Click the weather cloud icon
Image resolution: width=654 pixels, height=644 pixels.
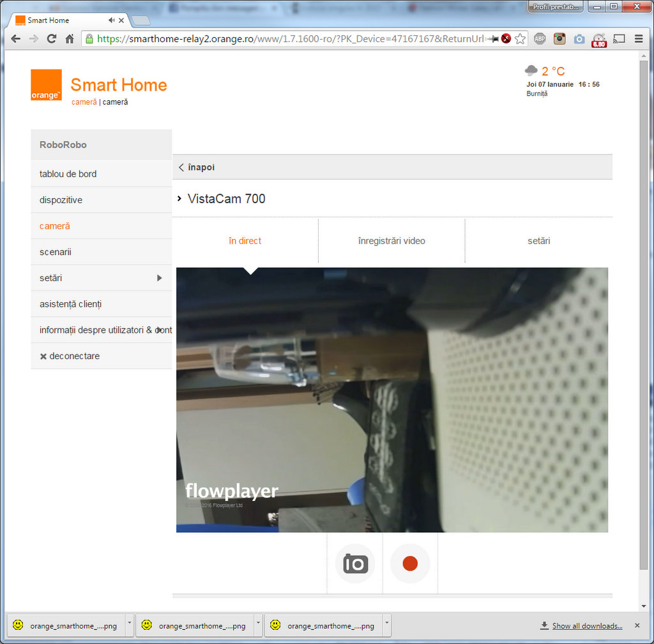click(x=531, y=70)
